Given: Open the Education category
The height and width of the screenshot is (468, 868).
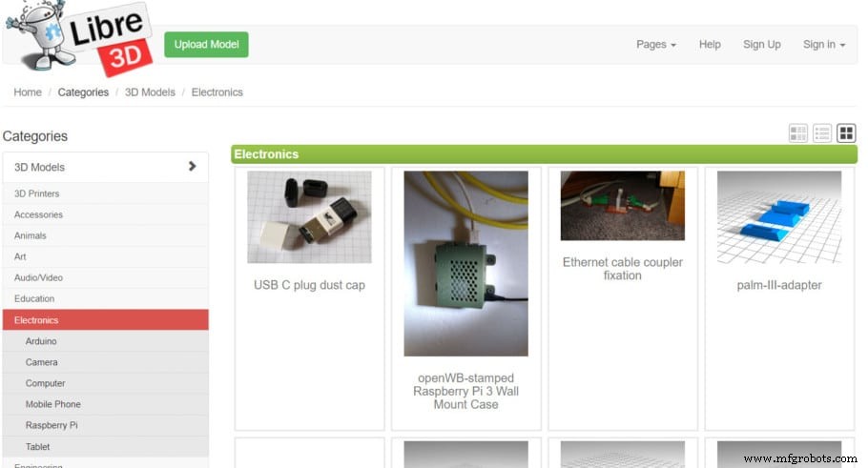Looking at the screenshot, I should [x=105, y=298].
